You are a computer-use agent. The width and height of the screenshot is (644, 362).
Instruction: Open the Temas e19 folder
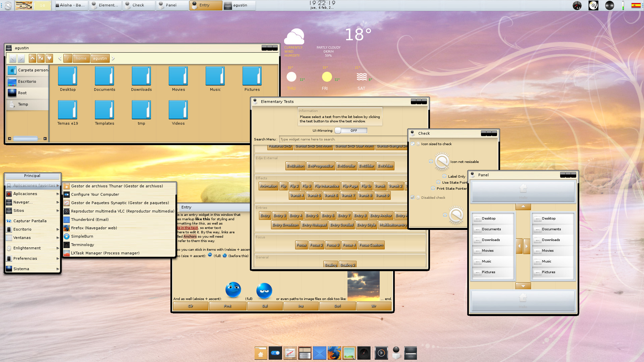[x=68, y=113]
